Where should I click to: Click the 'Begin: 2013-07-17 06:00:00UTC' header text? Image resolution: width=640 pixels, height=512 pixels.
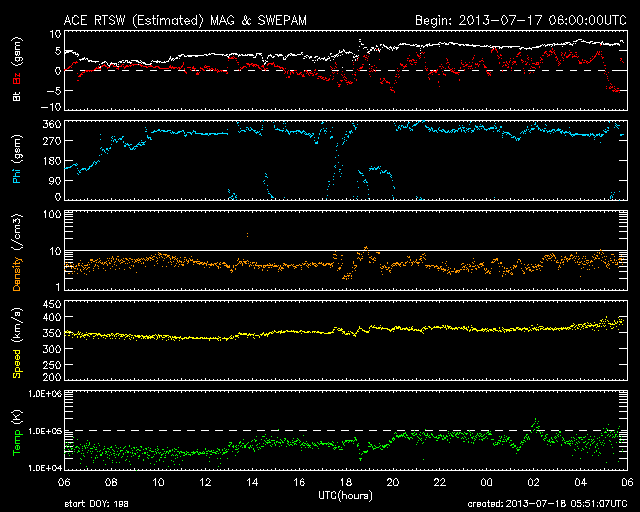click(x=521, y=20)
